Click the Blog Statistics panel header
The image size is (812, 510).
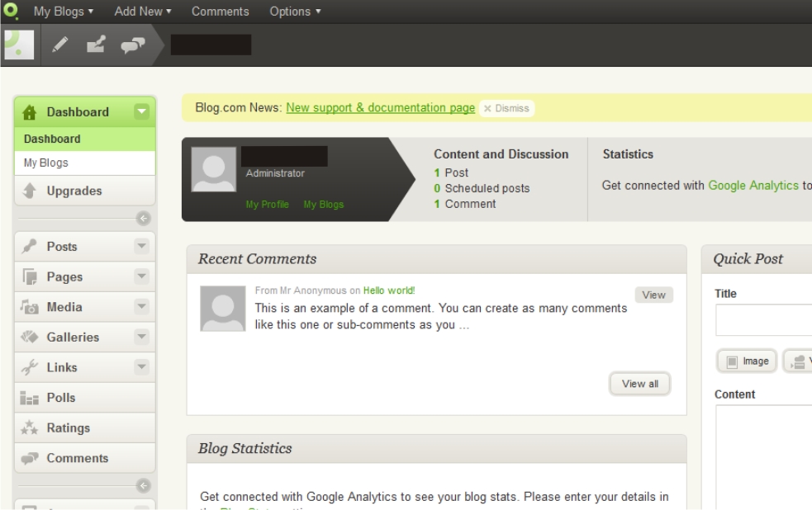pos(436,449)
